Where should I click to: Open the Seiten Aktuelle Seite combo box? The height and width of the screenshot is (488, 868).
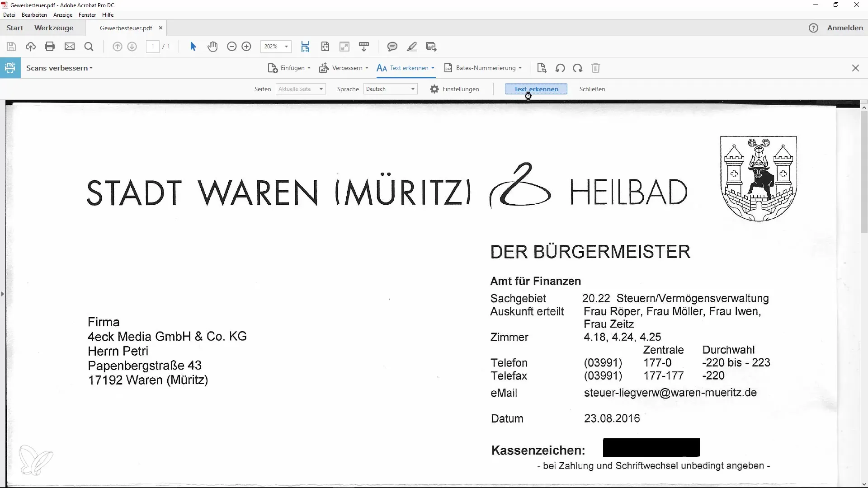[x=301, y=89]
